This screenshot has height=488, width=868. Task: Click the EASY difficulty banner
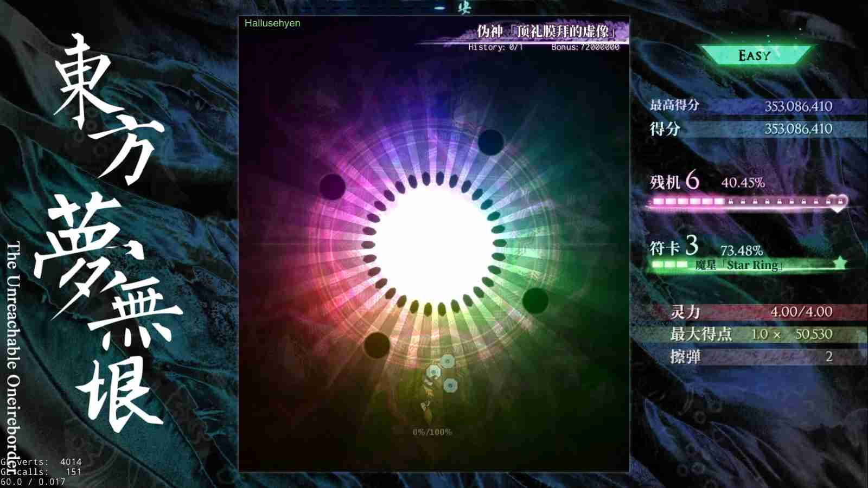754,54
